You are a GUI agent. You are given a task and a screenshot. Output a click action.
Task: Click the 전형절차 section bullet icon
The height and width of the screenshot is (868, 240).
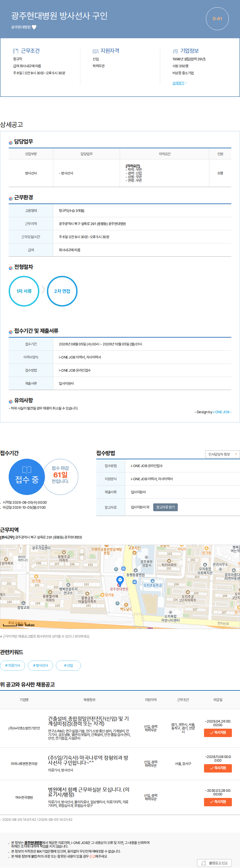click(x=11, y=268)
